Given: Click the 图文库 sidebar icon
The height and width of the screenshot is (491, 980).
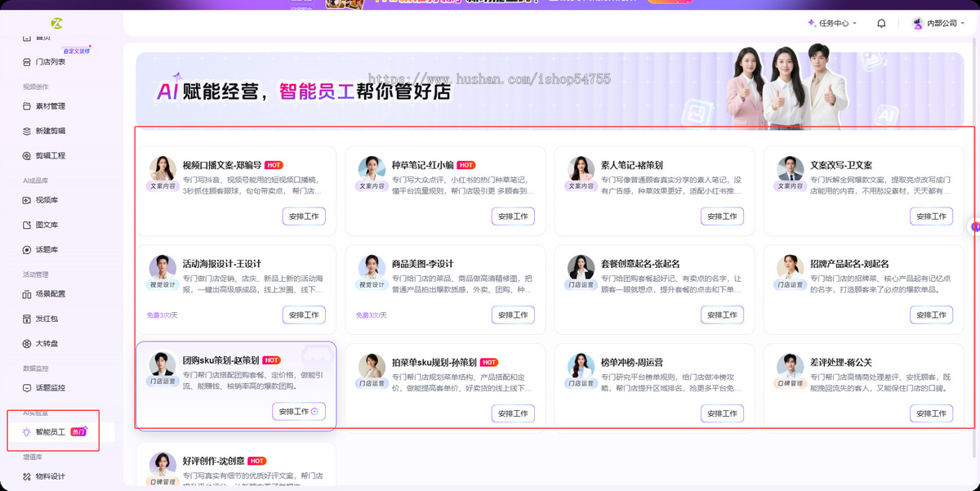Looking at the screenshot, I should [x=27, y=225].
